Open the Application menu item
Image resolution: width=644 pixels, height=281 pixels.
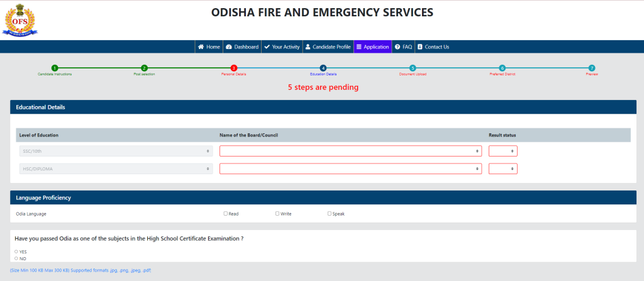(x=372, y=47)
